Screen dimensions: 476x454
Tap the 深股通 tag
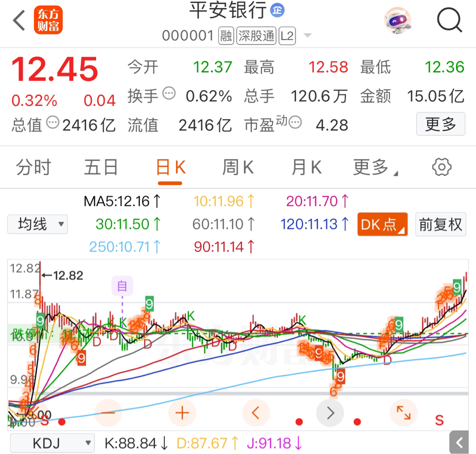click(x=256, y=36)
